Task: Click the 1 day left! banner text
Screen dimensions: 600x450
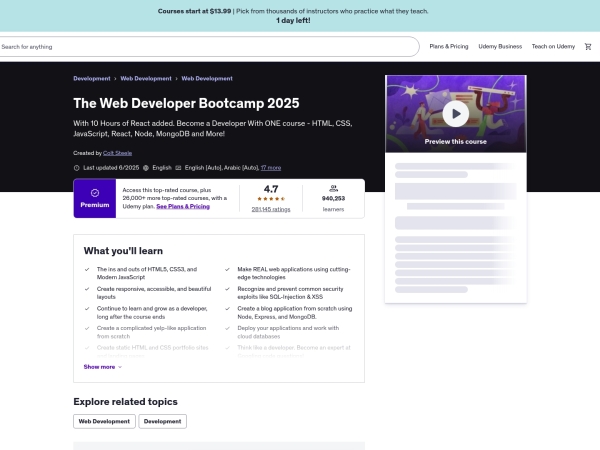Action: pos(293,21)
